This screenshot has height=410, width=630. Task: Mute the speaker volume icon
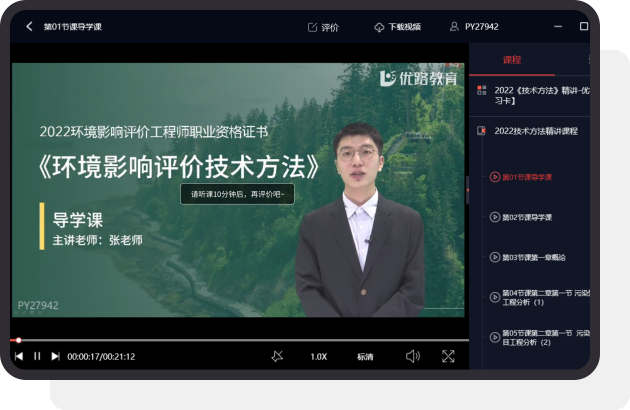(412, 356)
